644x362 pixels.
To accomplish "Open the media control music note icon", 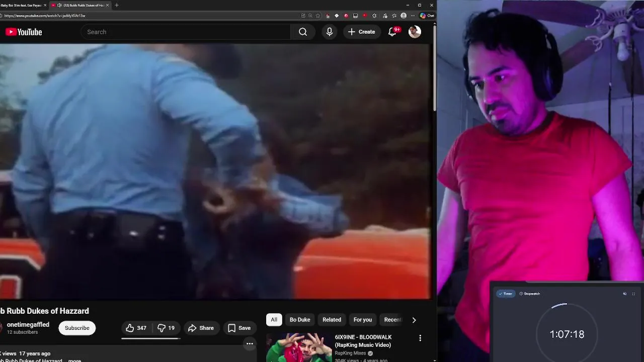I will point(385,16).
